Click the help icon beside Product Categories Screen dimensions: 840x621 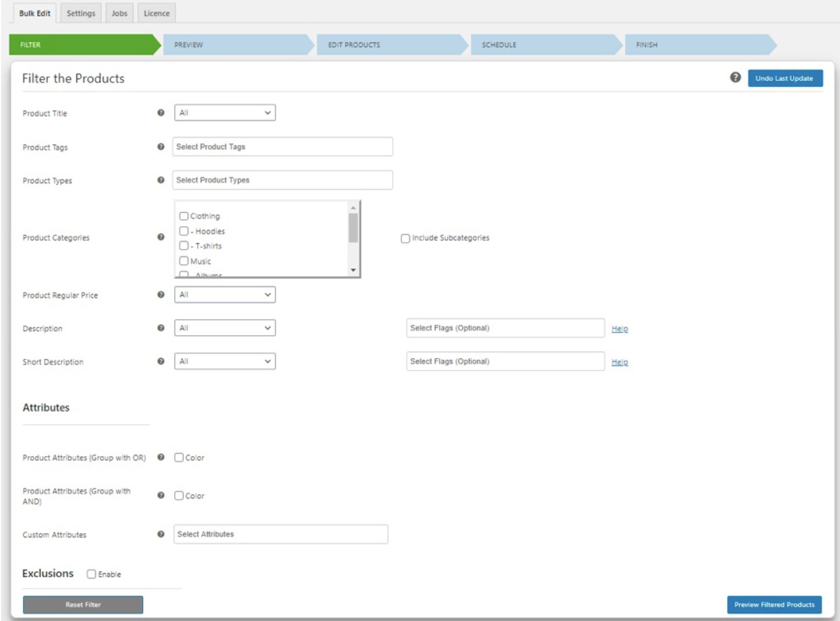(x=161, y=237)
